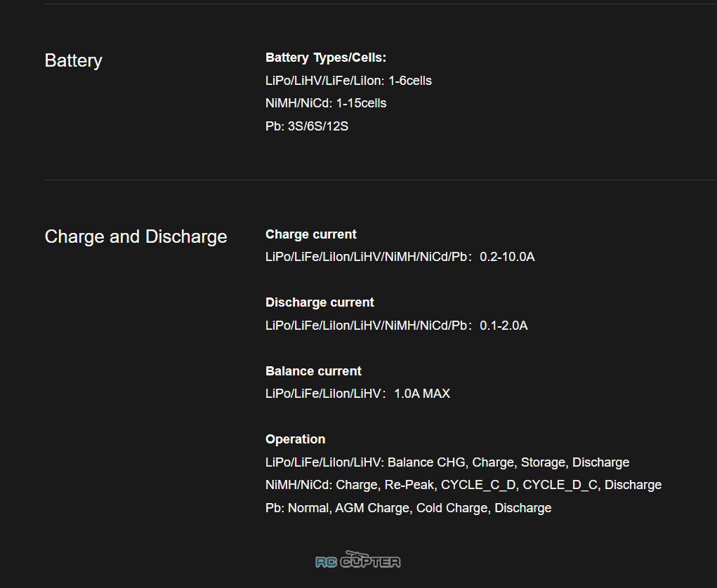Click the Charge current subheading
Screen dimensions: 717x588
[x=311, y=234]
